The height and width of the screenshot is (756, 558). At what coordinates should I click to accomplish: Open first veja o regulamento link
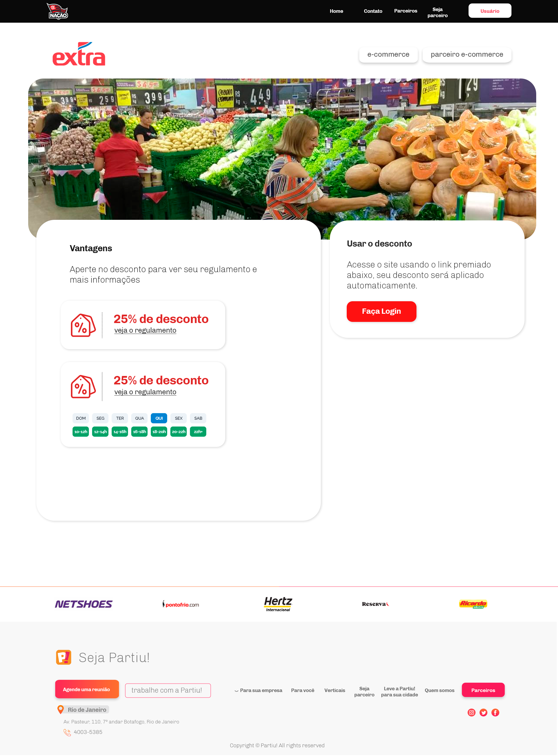tap(145, 330)
